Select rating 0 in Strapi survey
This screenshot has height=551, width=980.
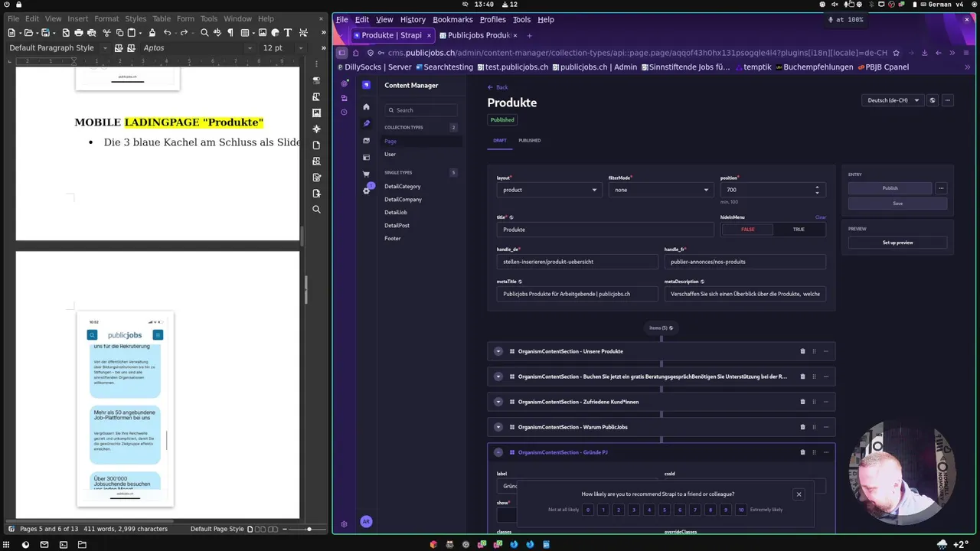coord(588,510)
